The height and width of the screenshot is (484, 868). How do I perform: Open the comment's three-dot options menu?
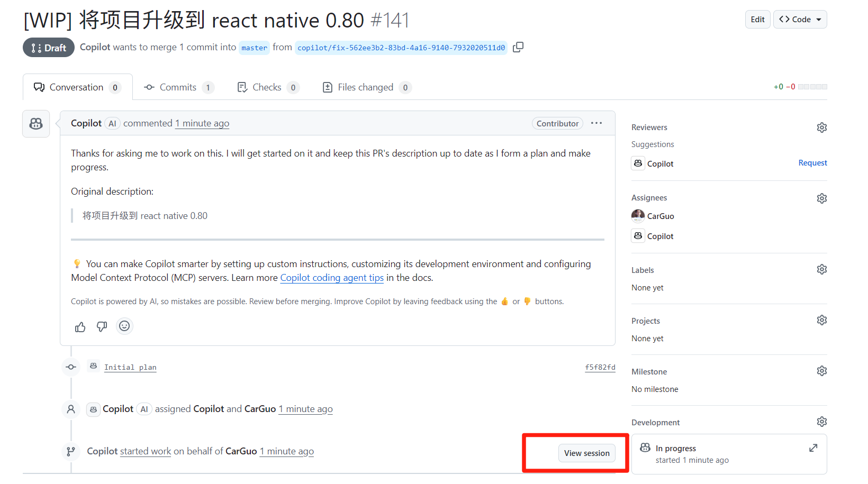(x=596, y=123)
